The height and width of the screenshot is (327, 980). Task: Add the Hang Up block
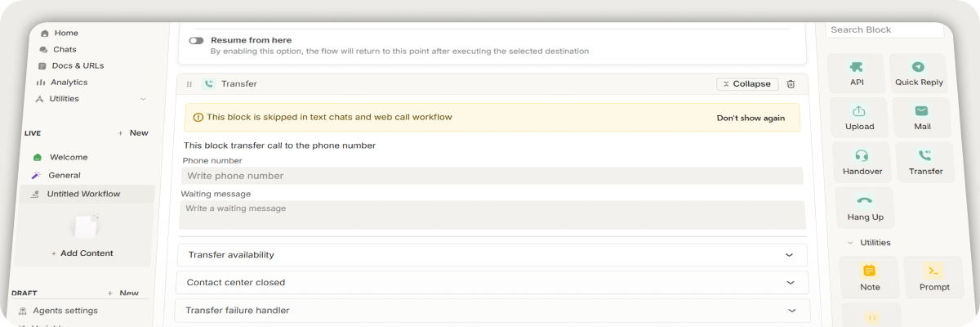(865, 208)
